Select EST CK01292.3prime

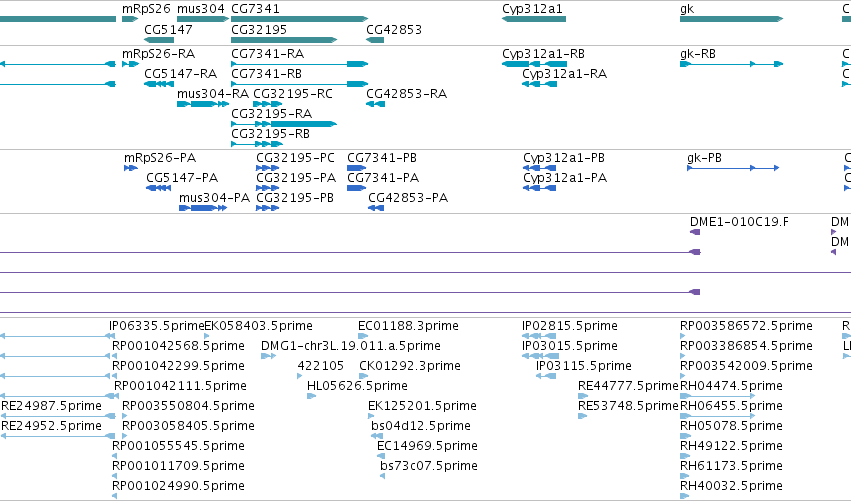[x=364, y=377]
